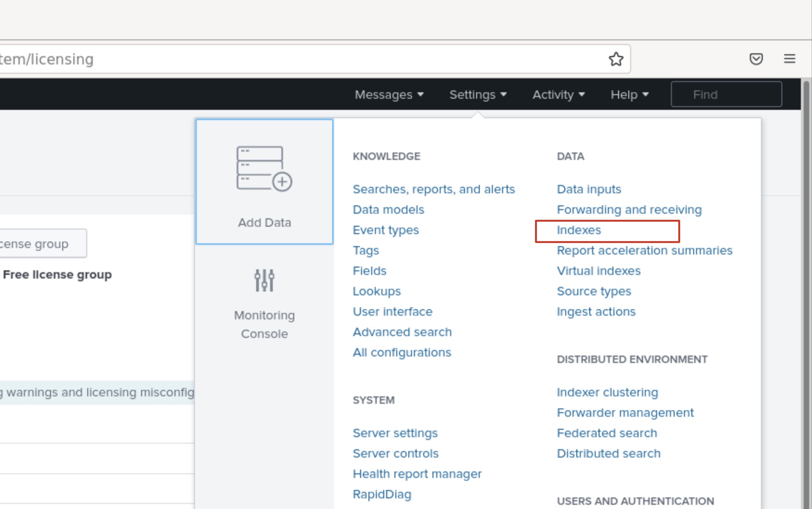Go to Federated search
Viewport: 812px width, 509px height.
tap(607, 433)
